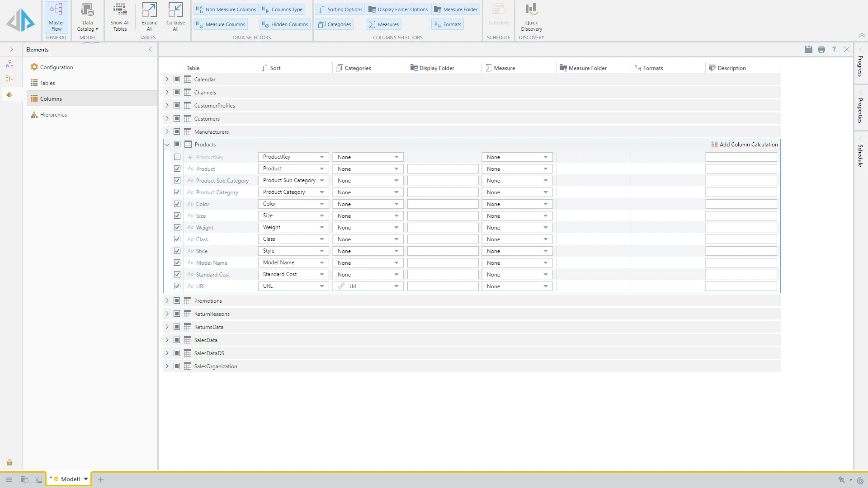Click the save icon in the panel header
The height and width of the screenshot is (488, 868).
809,49
